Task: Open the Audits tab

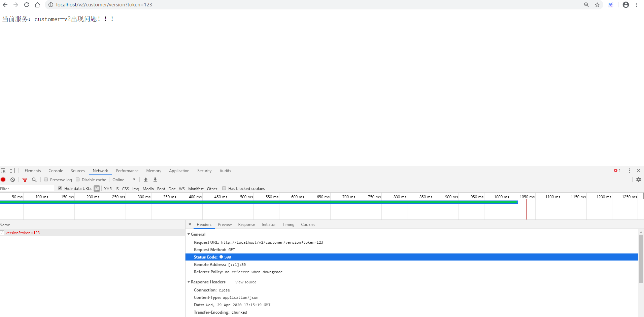Action: (x=226, y=171)
